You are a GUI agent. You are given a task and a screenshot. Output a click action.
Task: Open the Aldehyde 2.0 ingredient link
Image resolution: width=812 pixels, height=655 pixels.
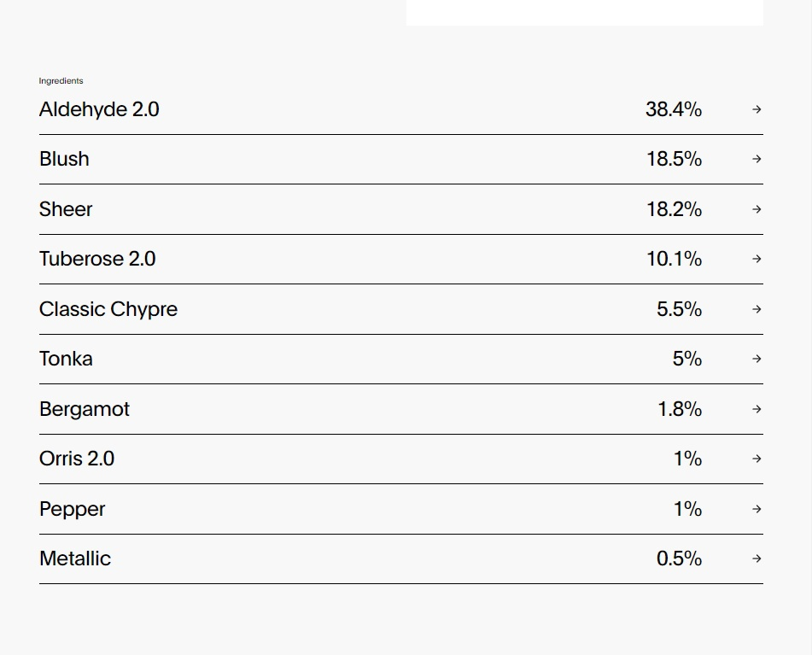click(x=99, y=109)
